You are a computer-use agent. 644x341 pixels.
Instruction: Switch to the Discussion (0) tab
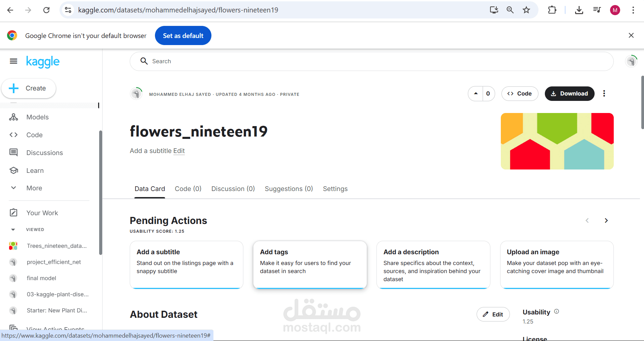click(x=233, y=189)
